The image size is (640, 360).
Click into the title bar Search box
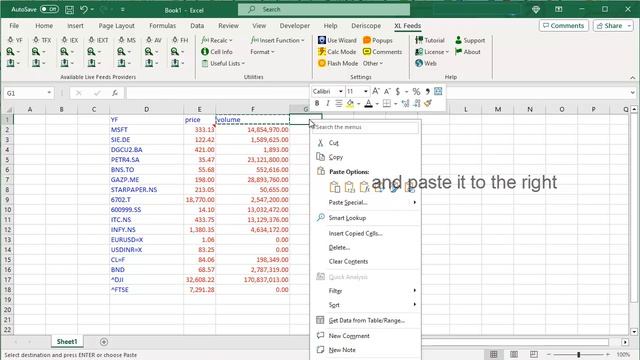[324, 9]
